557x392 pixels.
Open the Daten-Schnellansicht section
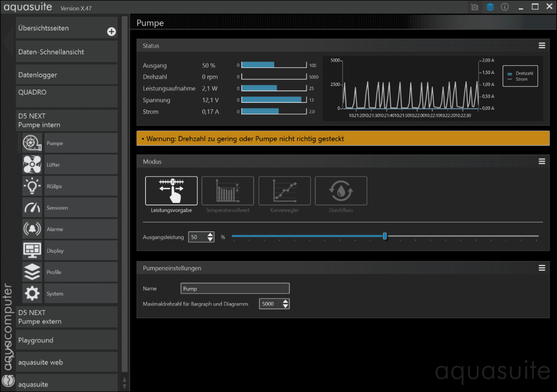(x=67, y=51)
